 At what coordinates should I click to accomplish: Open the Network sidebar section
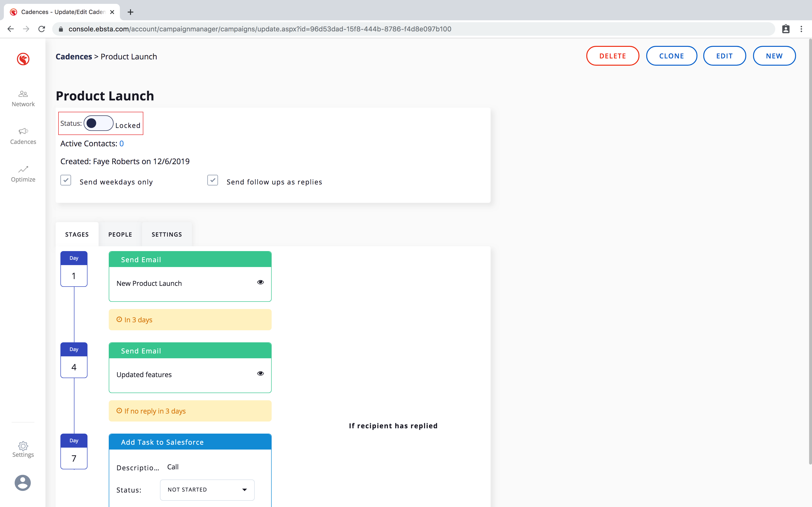(x=23, y=98)
